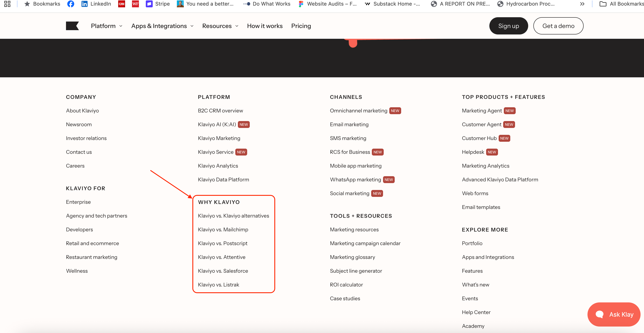Open the Do What Works bookmark
Image resolution: width=644 pixels, height=333 pixels.
(267, 4)
